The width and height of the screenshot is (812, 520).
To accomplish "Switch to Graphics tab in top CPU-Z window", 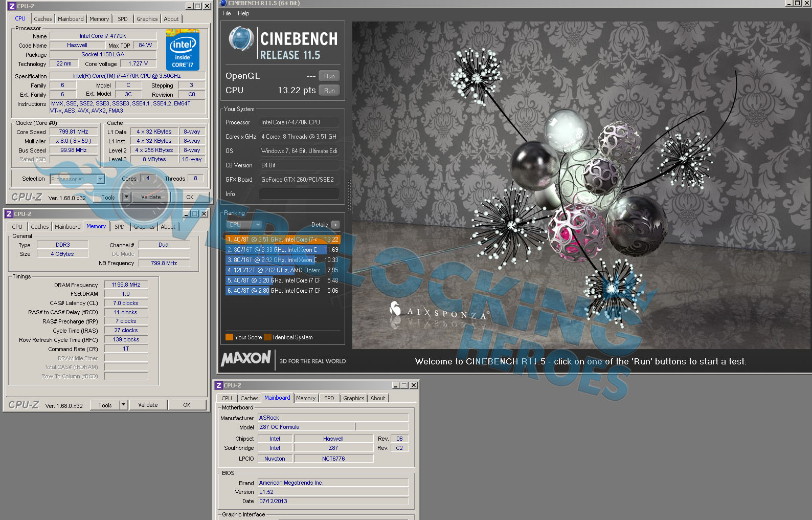I will pos(147,19).
